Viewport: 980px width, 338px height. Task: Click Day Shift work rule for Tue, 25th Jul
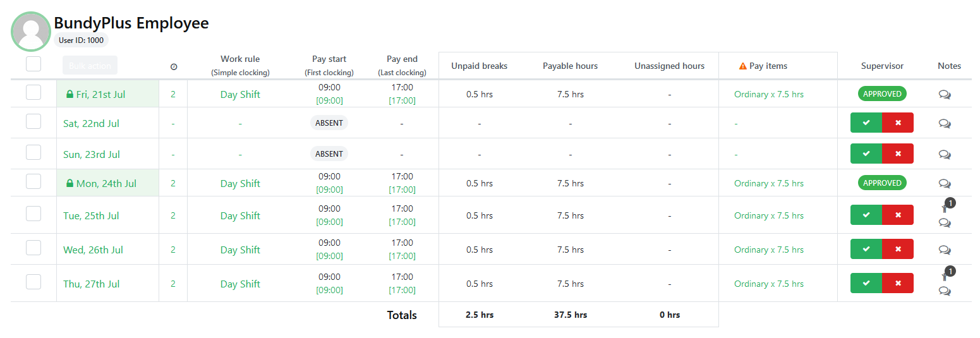coord(240,216)
